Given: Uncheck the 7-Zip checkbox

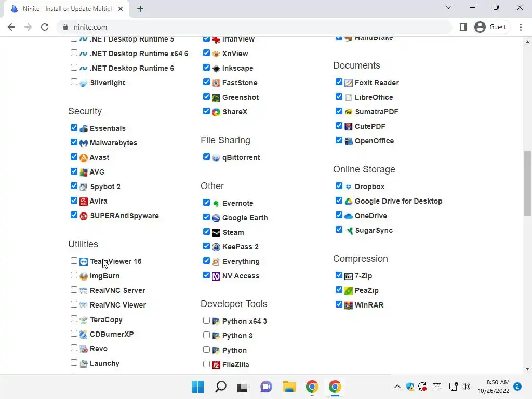Looking at the screenshot, I should pos(339,275).
